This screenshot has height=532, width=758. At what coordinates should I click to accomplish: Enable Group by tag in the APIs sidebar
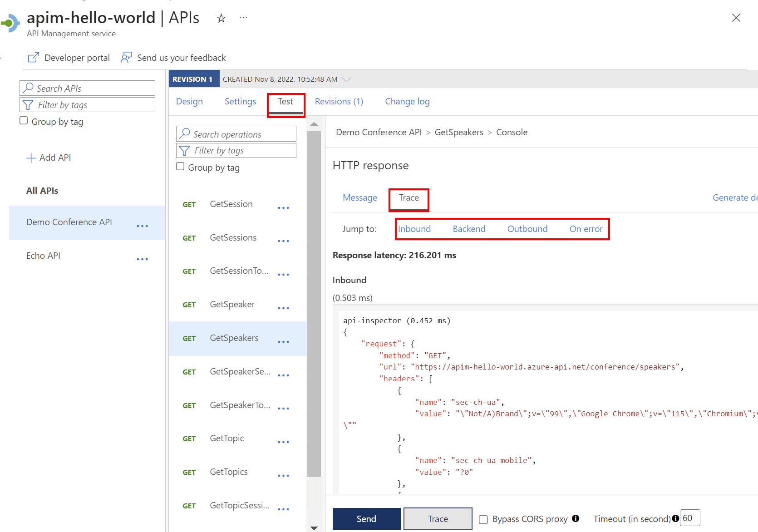pyautogui.click(x=23, y=120)
